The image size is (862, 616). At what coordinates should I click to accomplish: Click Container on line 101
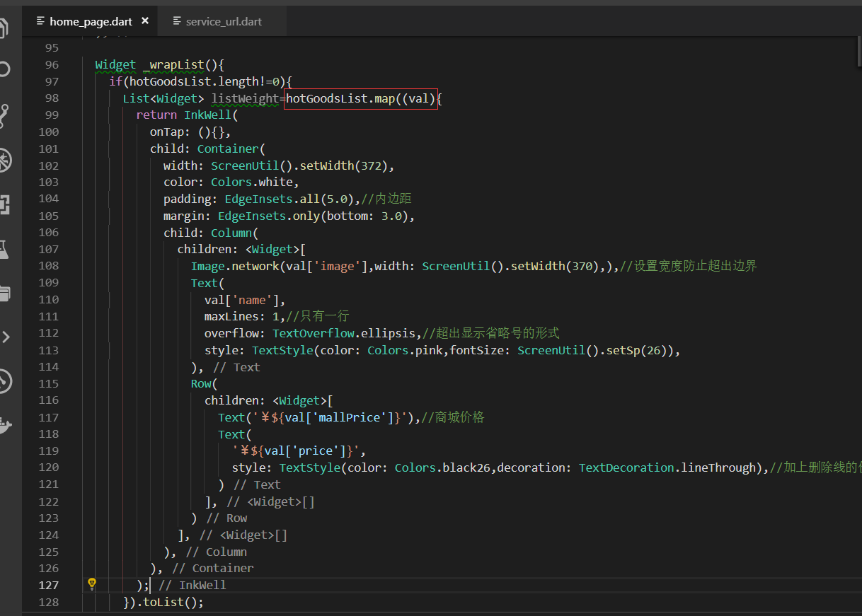tap(228, 149)
